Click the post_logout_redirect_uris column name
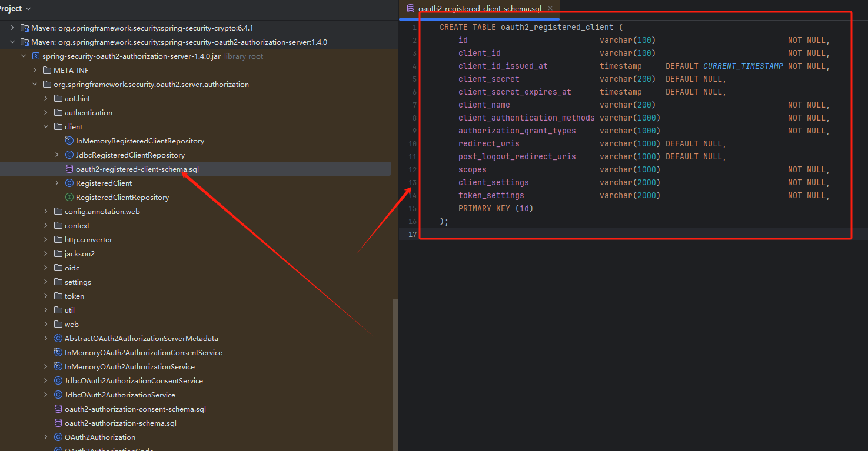The image size is (868, 451). pos(517,156)
